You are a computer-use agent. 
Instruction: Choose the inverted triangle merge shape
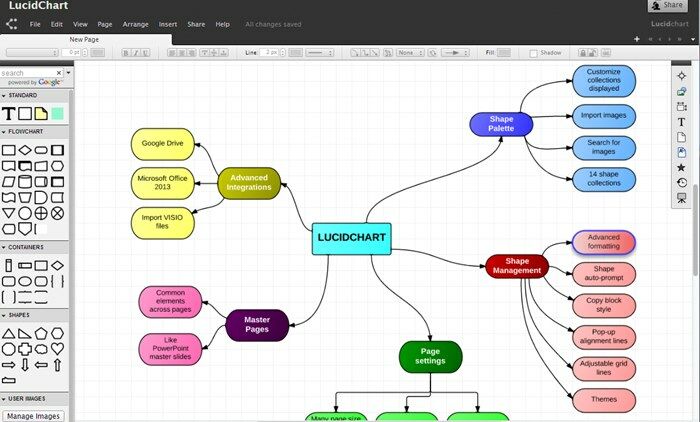tap(8, 213)
